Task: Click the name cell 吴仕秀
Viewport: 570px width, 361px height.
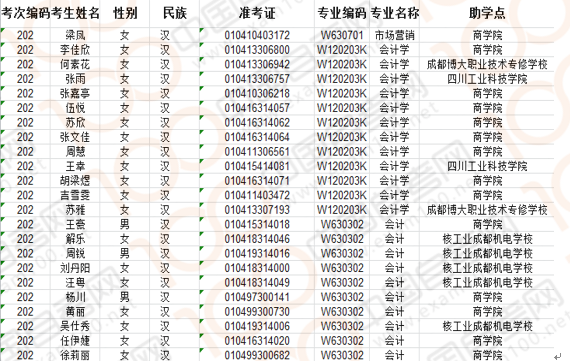Action: (x=75, y=326)
